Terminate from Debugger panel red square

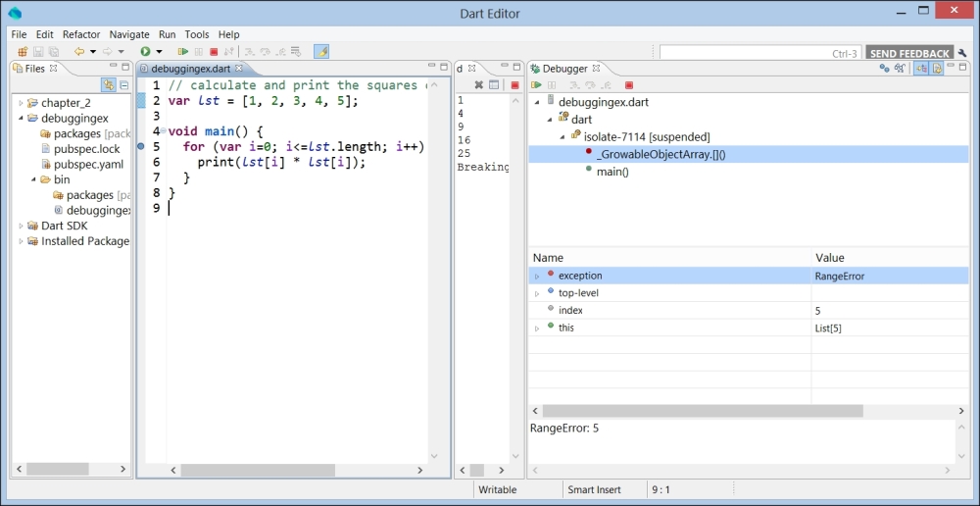pos(629,85)
